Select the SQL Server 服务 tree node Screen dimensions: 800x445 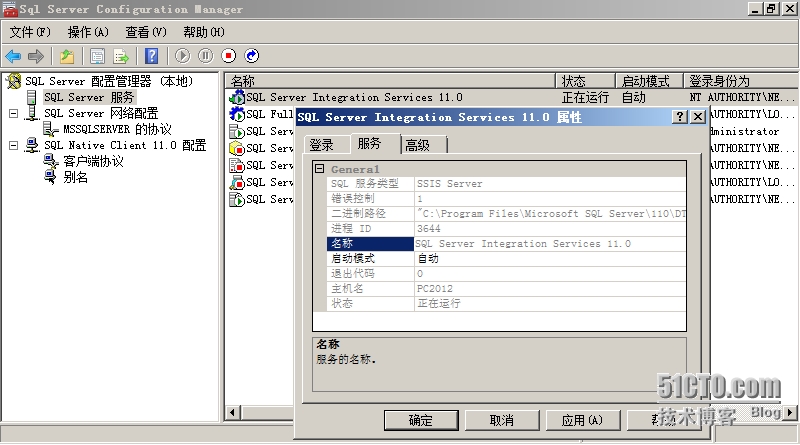[89, 97]
